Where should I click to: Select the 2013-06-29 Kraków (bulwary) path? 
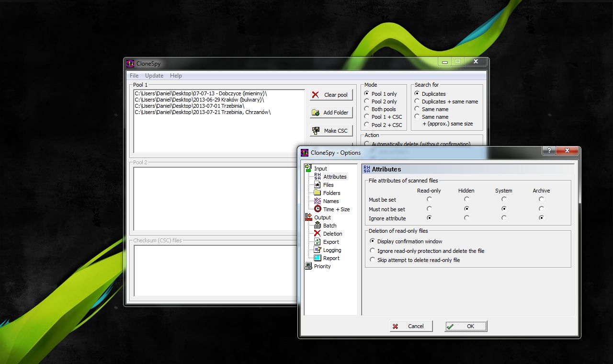point(199,100)
